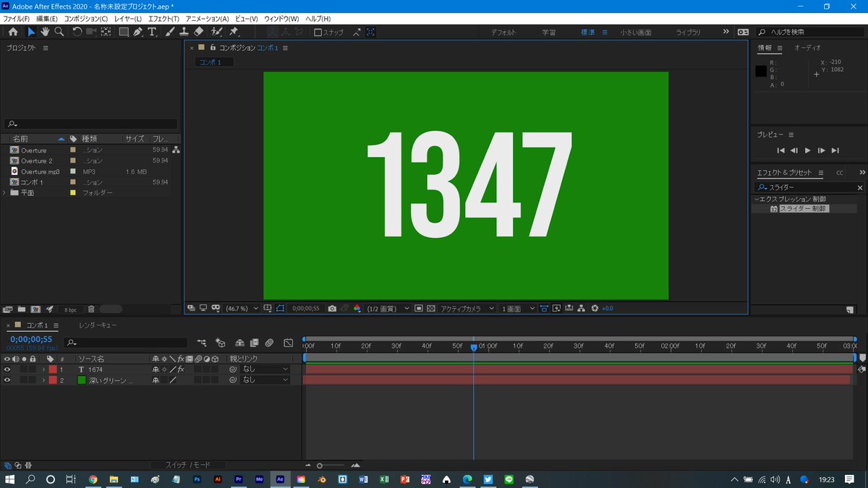Viewport: 868px width, 488px height.
Task: Toggle the Snap checkbox
Action: coord(318,33)
